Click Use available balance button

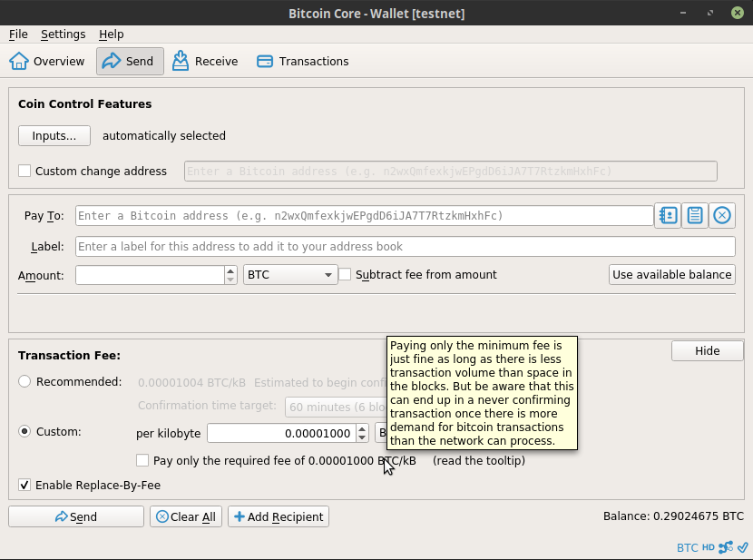671,275
